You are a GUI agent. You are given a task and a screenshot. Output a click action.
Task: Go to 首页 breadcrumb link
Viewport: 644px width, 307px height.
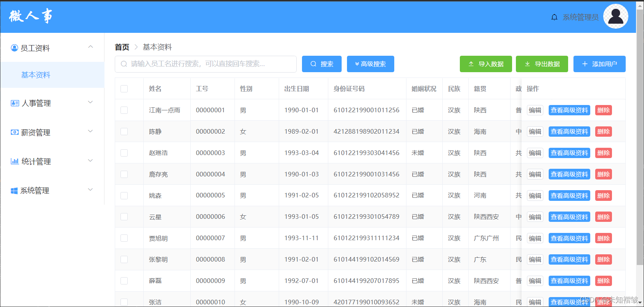[122, 47]
